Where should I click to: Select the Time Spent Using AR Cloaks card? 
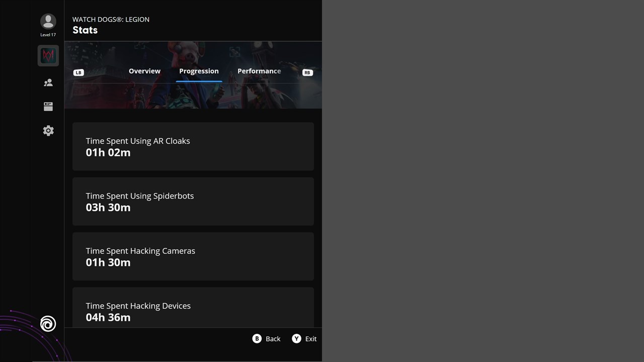(193, 146)
